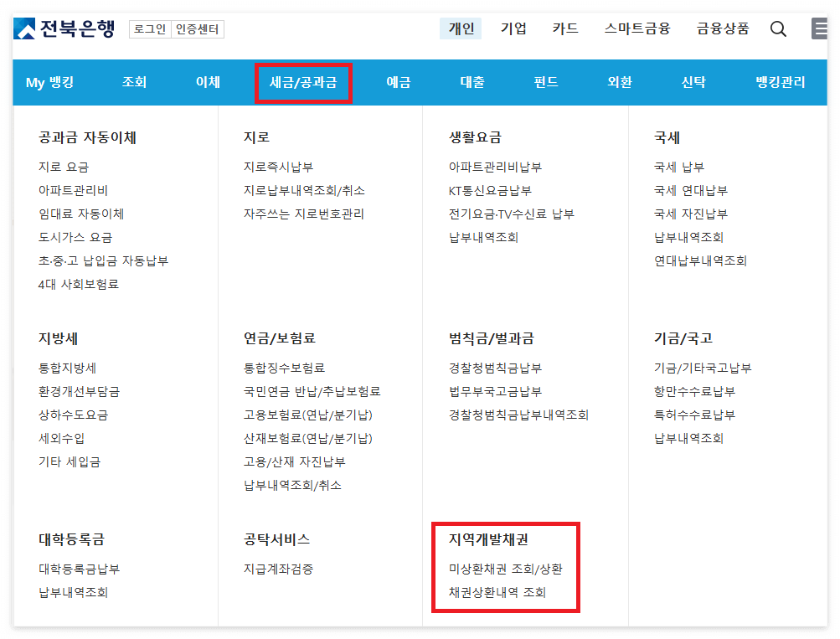Switch to the 기업 tab

coord(513,27)
